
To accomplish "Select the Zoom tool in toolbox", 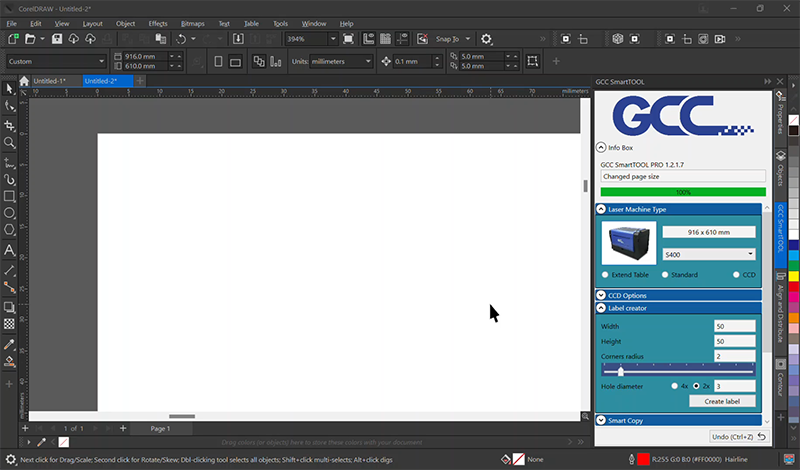I will tap(10, 143).
